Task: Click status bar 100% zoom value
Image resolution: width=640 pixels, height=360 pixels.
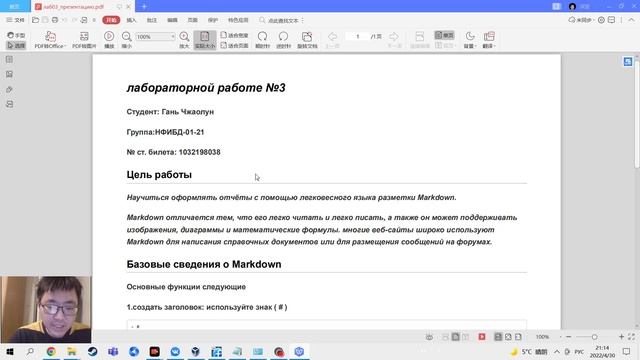Action: [x=542, y=337]
